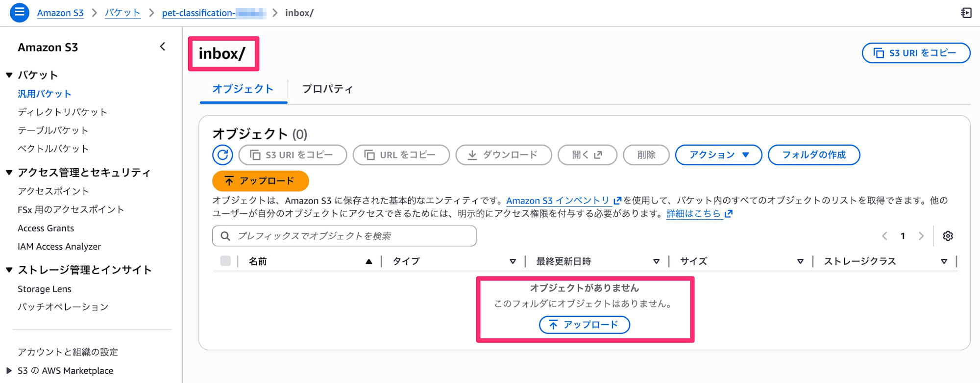This screenshot has height=383, width=980.
Task: Collapse the Amazon S3 sidebar panel
Action: (x=163, y=47)
